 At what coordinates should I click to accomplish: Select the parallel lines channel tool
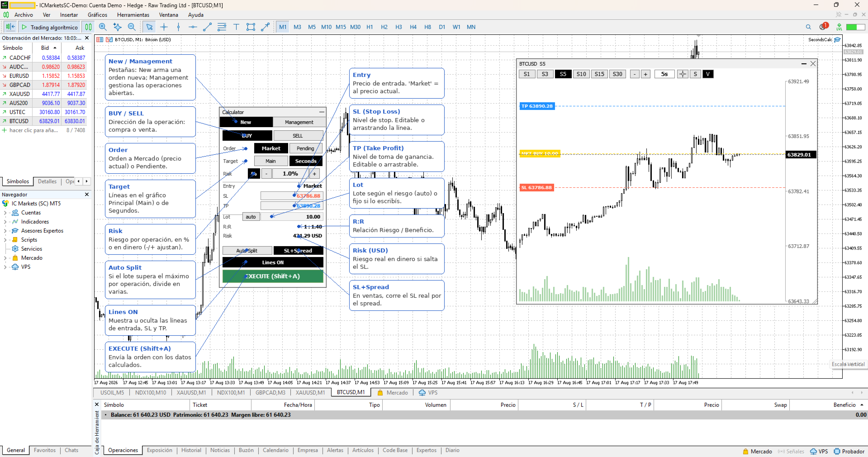coord(222,27)
